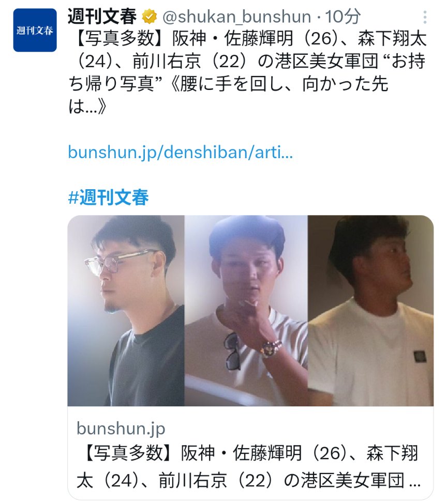The height and width of the screenshot is (504, 447).
Task: Click sunglasses hanging on shirt in photo
Action: (x=232, y=351)
